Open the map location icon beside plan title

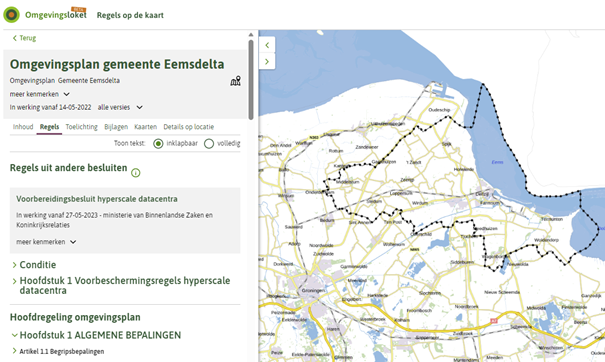coord(235,81)
